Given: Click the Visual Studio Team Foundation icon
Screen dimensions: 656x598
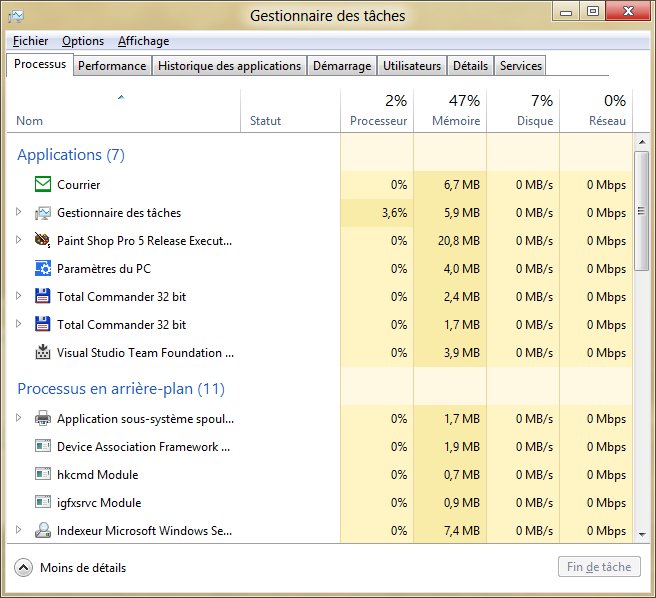Looking at the screenshot, I should click(43, 353).
